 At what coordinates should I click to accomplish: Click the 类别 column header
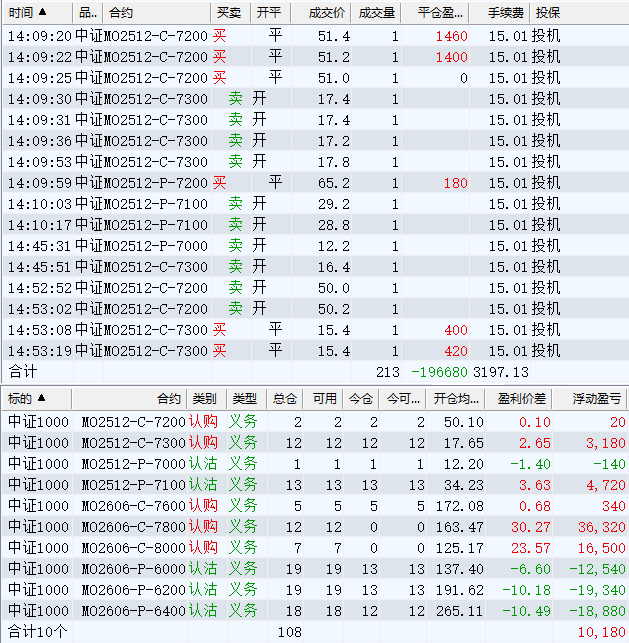[x=206, y=398]
